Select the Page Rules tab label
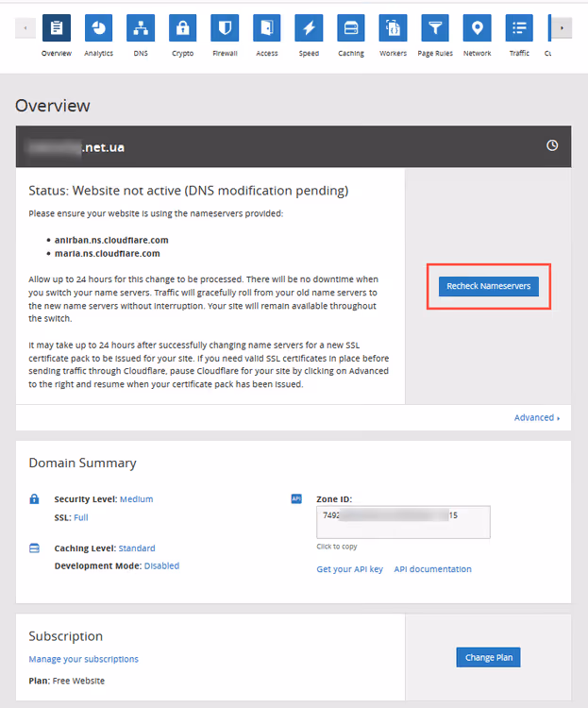 pos(435,53)
